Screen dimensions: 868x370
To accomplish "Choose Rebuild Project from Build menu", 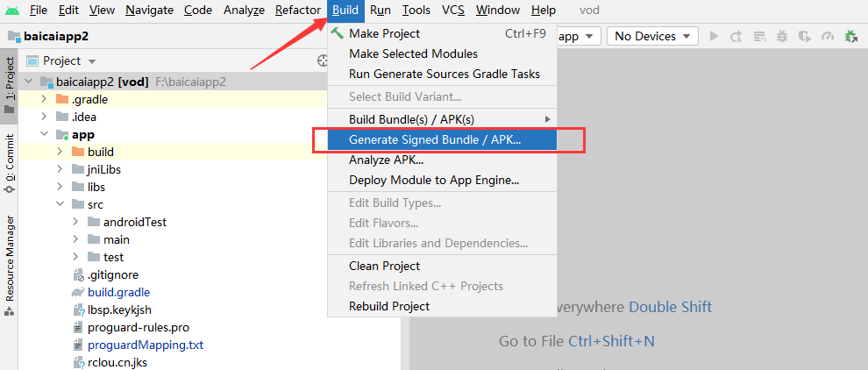I will [x=389, y=306].
